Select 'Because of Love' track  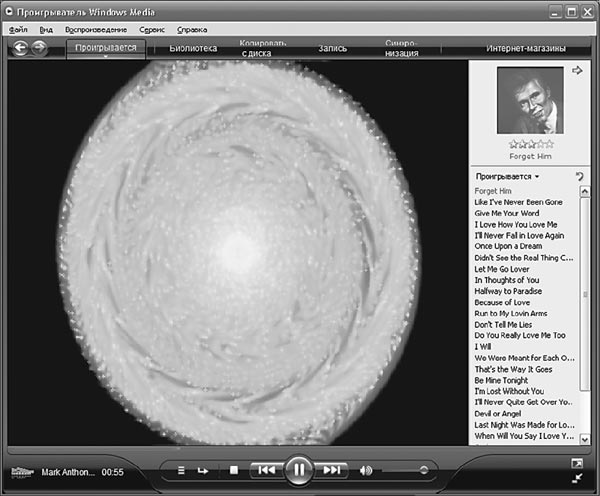[502, 302]
